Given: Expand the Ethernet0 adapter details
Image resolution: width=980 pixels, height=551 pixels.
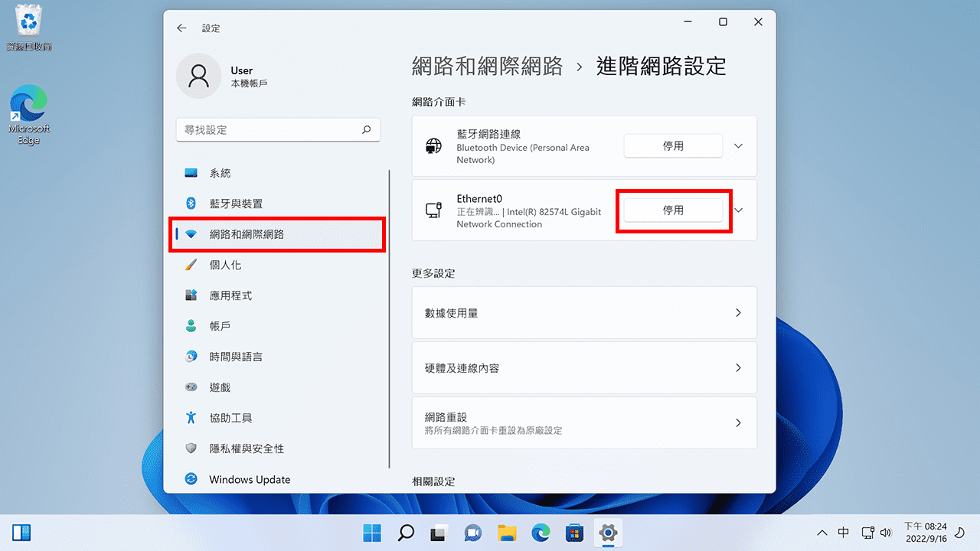Looking at the screenshot, I should pyautogui.click(x=737, y=210).
